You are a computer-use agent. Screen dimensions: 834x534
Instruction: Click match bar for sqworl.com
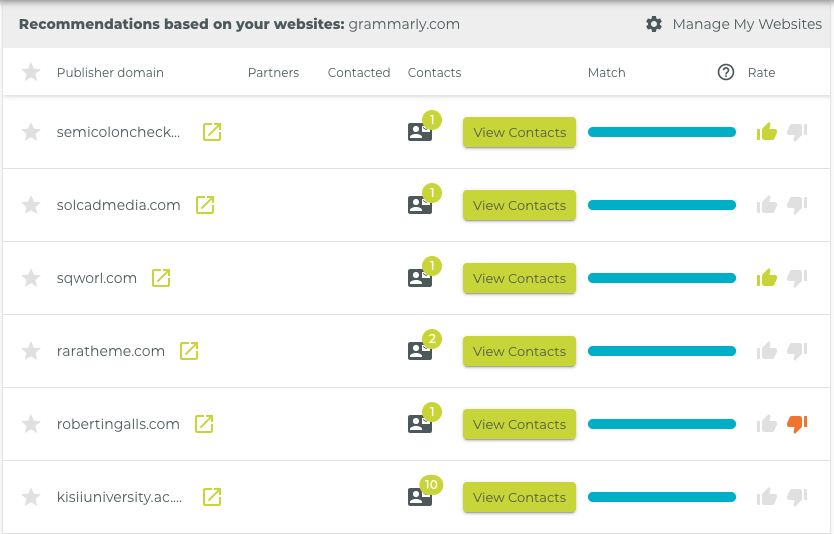pos(662,278)
